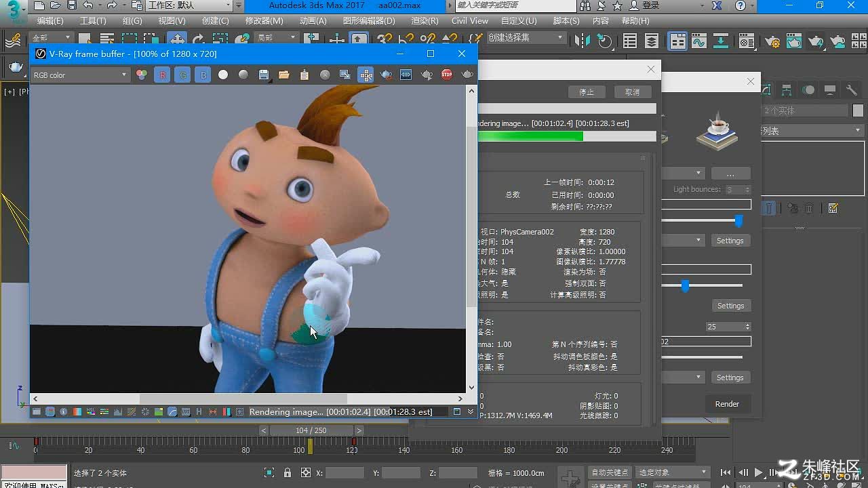Click the second Settings button
This screenshot has height=488, width=868.
tap(730, 306)
